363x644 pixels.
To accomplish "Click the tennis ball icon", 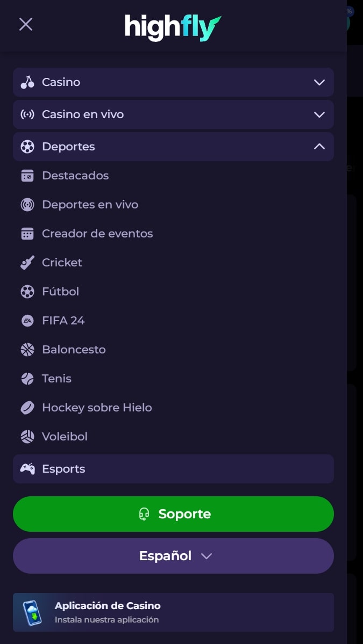I will (x=27, y=379).
